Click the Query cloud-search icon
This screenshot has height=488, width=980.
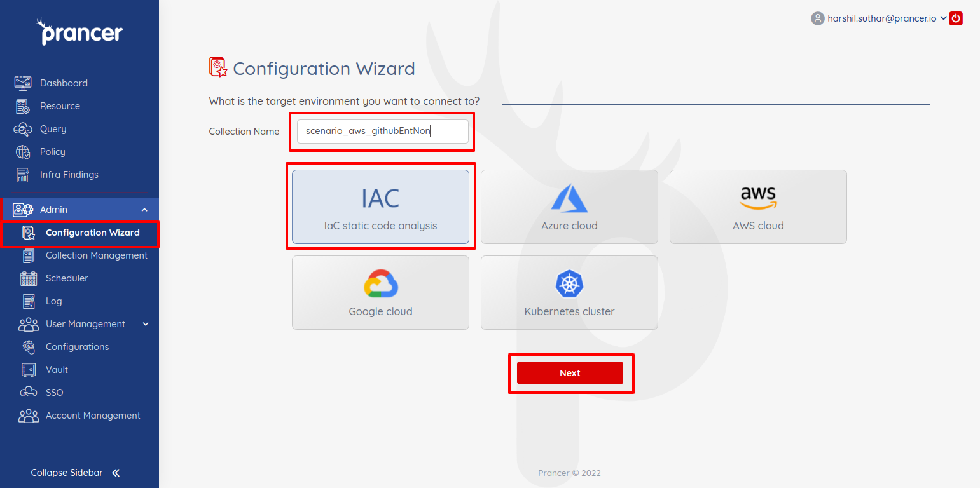tap(23, 129)
